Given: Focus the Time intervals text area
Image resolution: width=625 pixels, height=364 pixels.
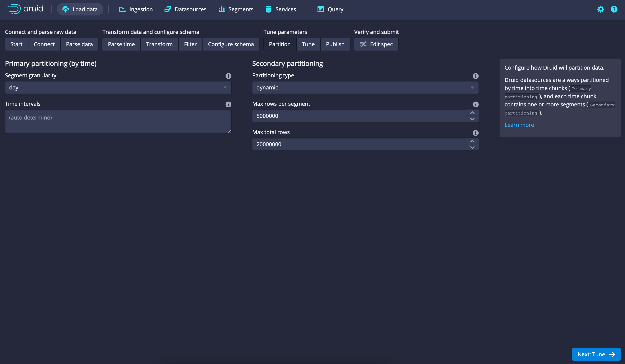Looking at the screenshot, I should pyautogui.click(x=118, y=121).
